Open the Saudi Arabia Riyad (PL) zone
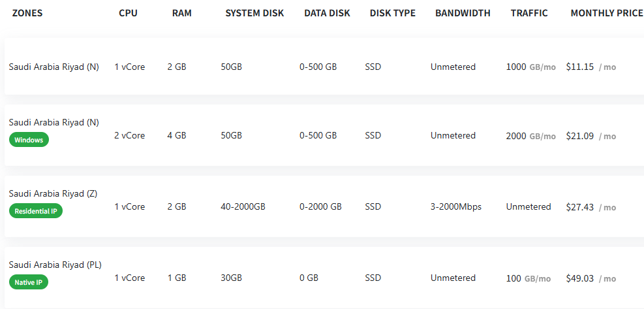Viewport: 644px width, 309px height. coord(55,265)
